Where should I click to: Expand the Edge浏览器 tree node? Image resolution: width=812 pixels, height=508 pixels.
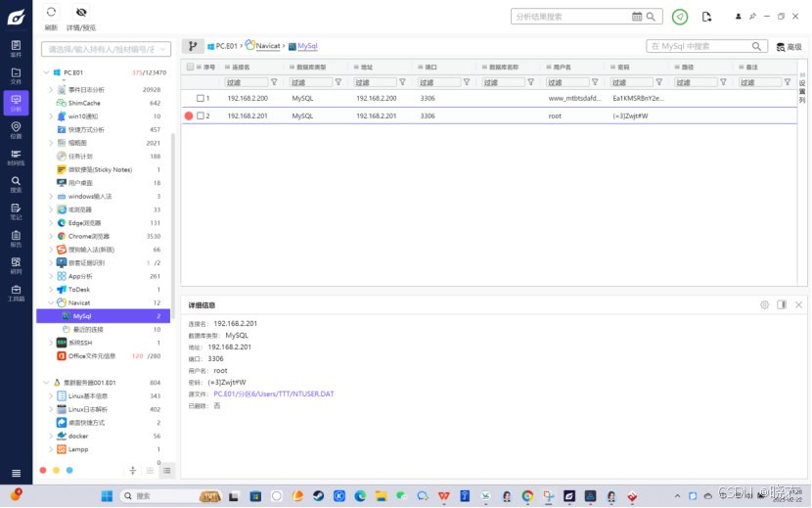click(51, 223)
